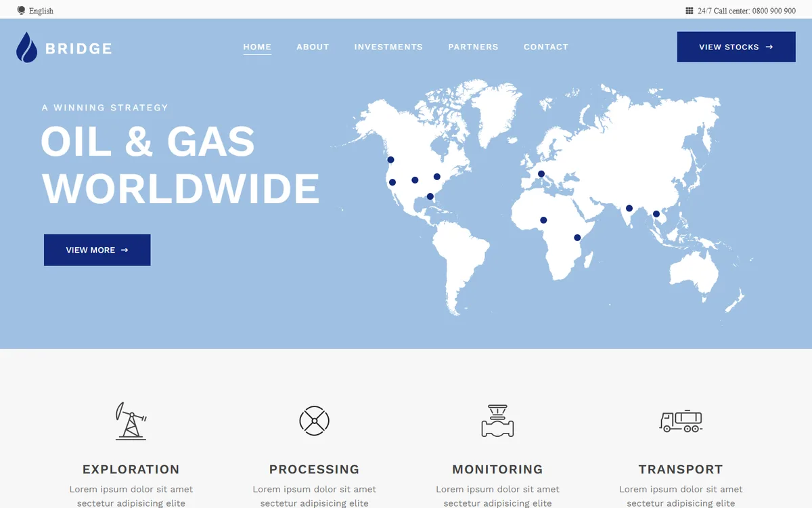Select the call center number 0800 900 900
This screenshot has height=508, width=812.
[x=774, y=11]
